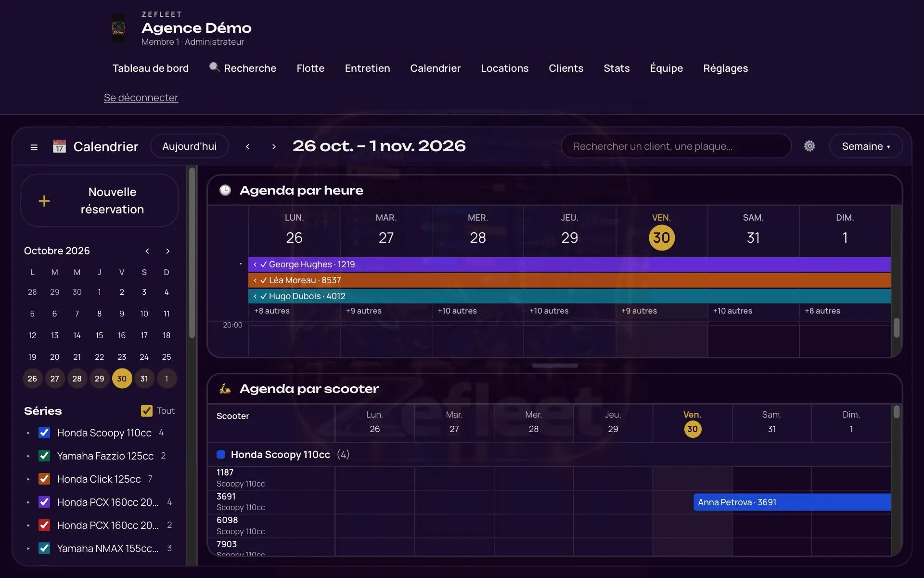This screenshot has width=924, height=578.
Task: Uncheck Yamaha NMAX 155cc series
Action: pyautogui.click(x=44, y=548)
